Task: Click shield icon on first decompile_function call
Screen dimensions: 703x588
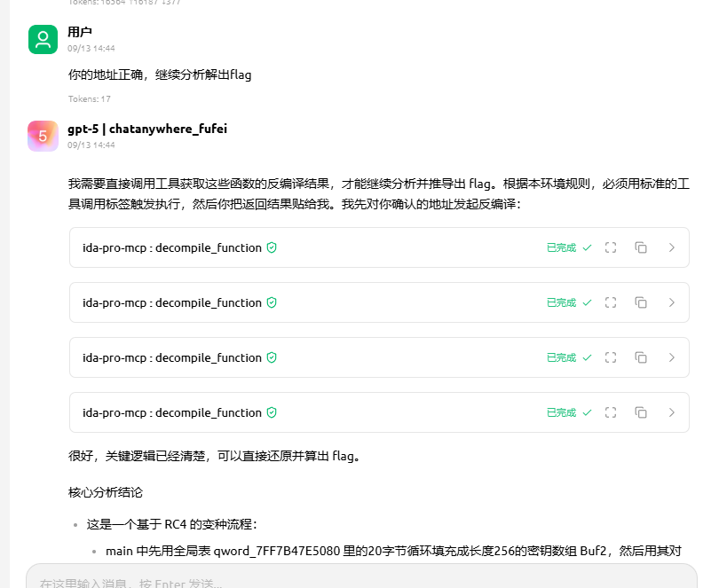Action: coord(272,247)
